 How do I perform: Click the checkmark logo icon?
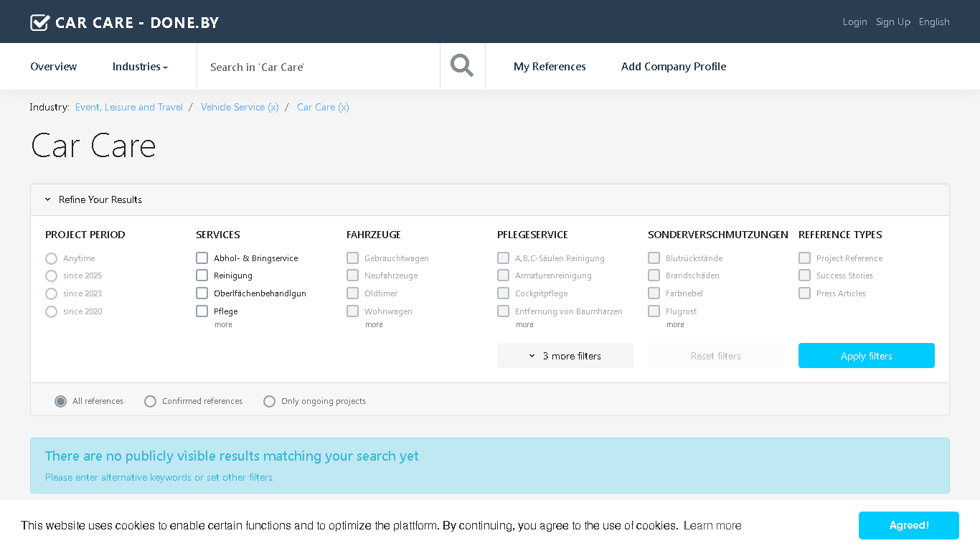pyautogui.click(x=39, y=22)
